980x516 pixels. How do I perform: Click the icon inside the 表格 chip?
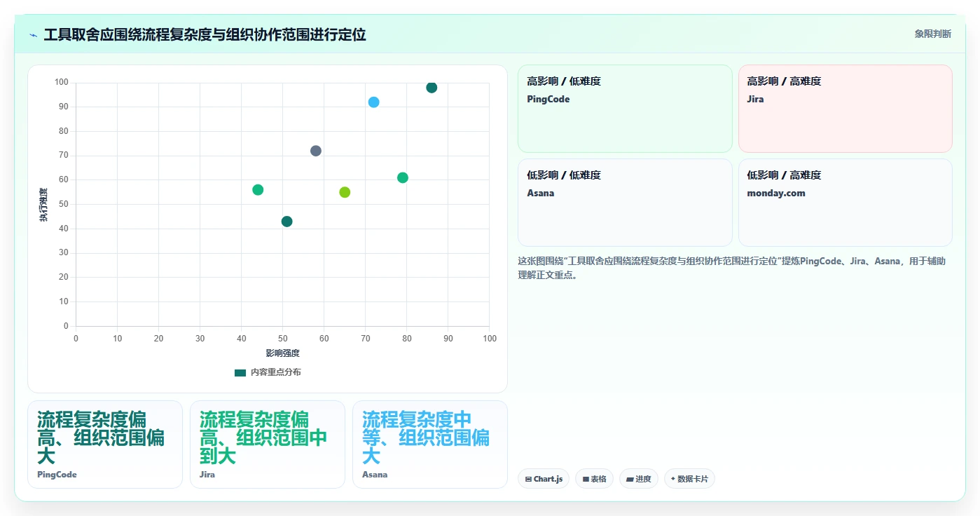pos(586,480)
